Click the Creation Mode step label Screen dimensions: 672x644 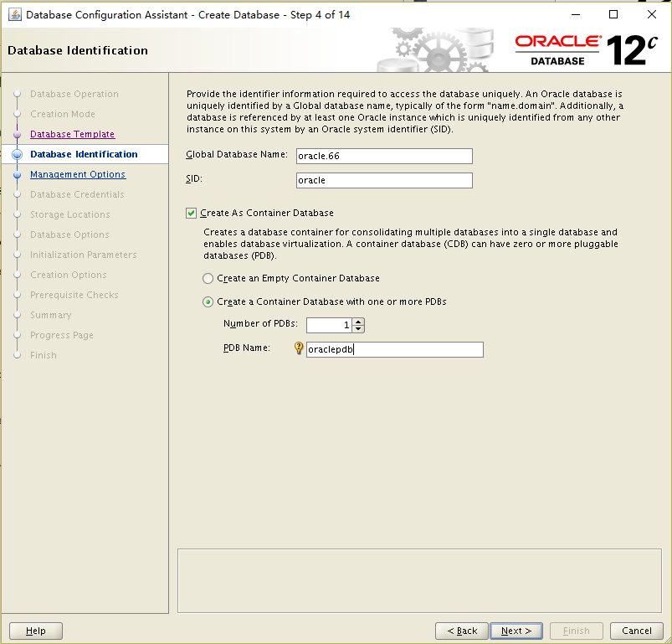pyautogui.click(x=63, y=114)
